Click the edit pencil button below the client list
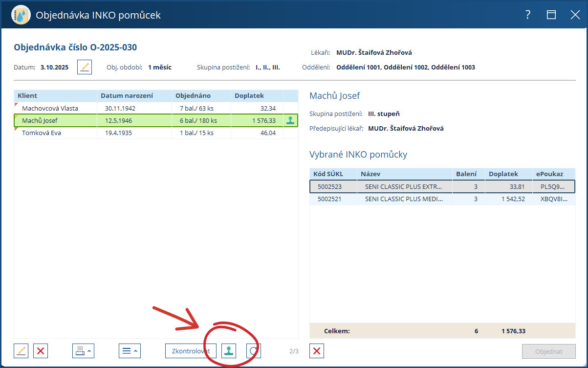588x368 pixels. pos(21,351)
